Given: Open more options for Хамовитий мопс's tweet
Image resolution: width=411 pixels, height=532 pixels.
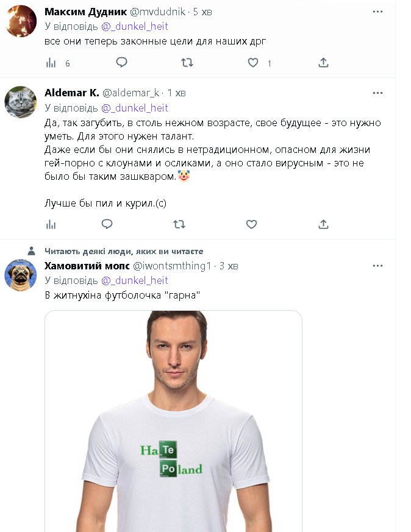Looking at the screenshot, I should pos(378,266).
